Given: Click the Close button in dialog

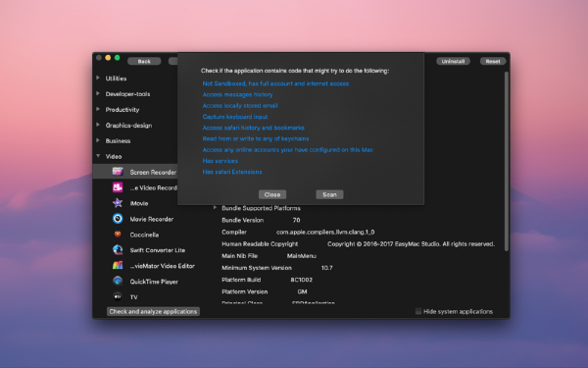Looking at the screenshot, I should 272,194.
